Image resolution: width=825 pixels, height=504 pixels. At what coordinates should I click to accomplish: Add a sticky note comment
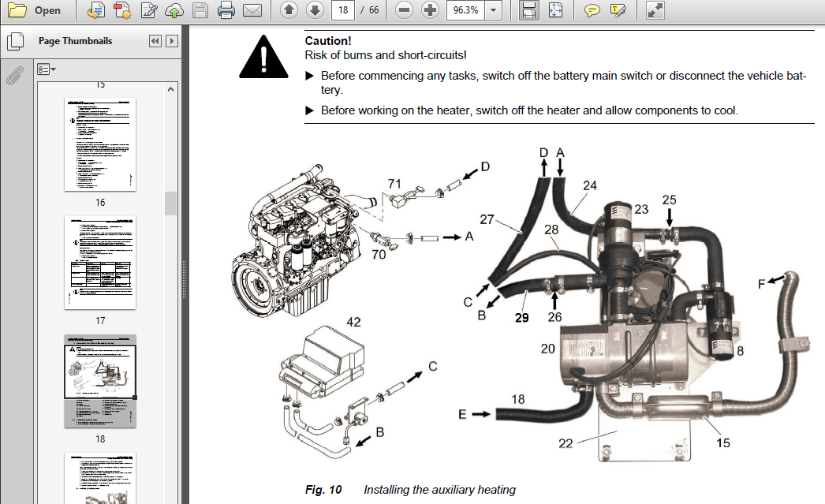(x=592, y=10)
